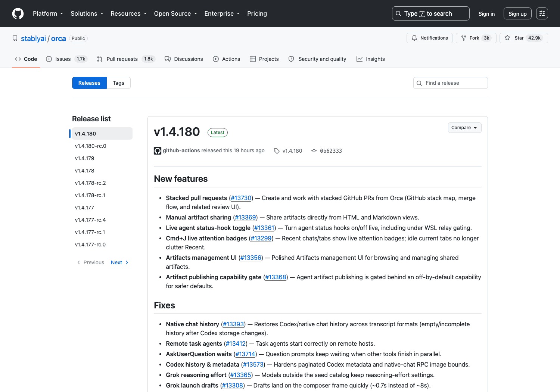
Task: Switch to the Pull requests tab
Action: (x=126, y=59)
